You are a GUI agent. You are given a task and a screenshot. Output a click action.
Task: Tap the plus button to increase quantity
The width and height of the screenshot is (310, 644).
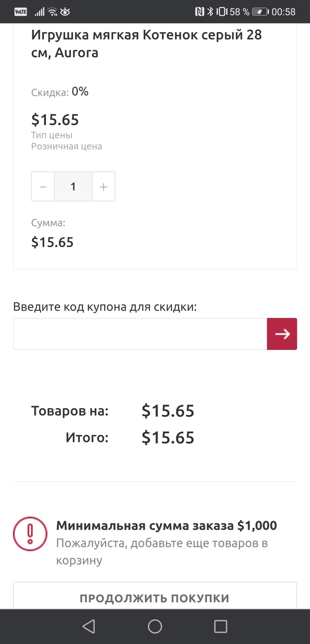click(x=104, y=187)
